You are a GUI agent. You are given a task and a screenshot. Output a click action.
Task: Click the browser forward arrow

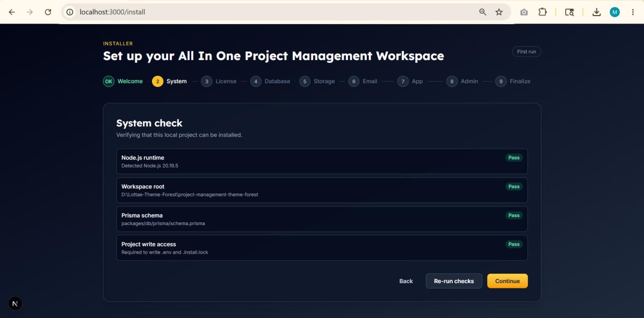[30, 12]
